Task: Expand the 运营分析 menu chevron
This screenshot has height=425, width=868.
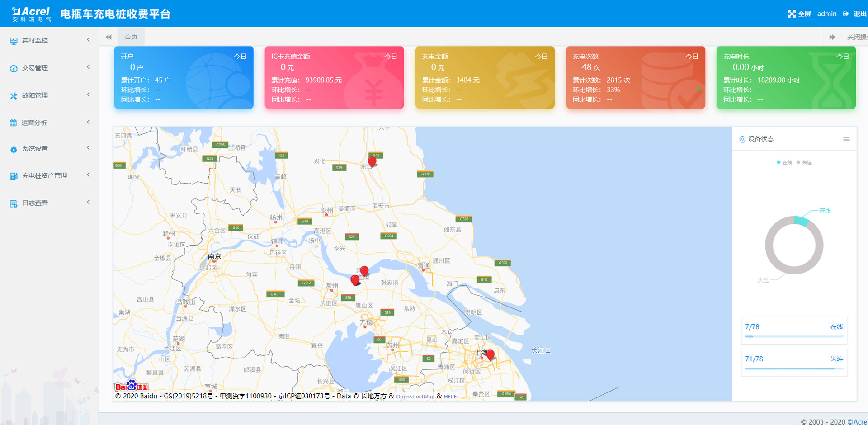Action: coord(88,122)
